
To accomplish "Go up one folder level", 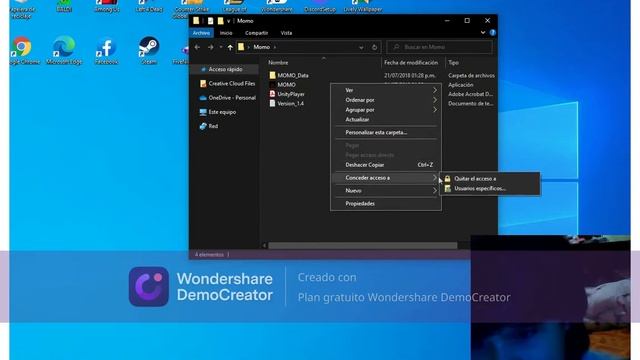I will pos(230,47).
